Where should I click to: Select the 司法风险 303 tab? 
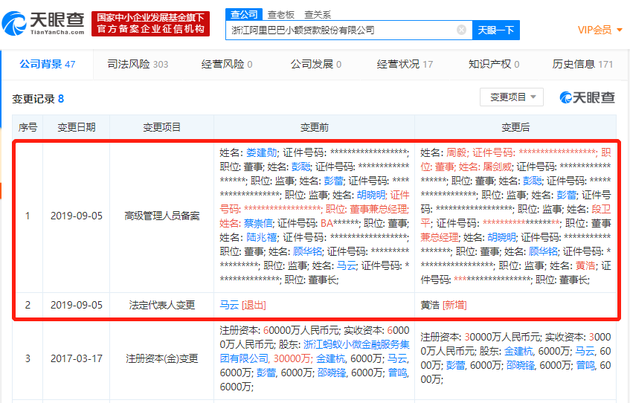138,64
